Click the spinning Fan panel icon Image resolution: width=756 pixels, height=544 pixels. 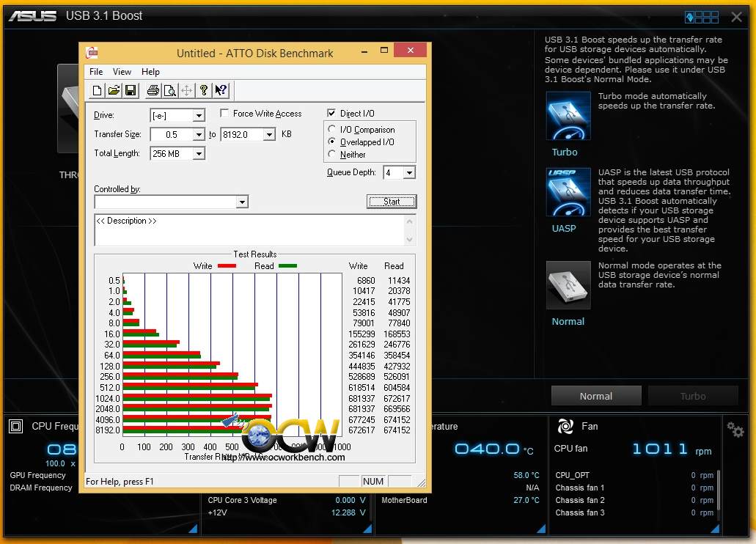pyautogui.click(x=565, y=426)
